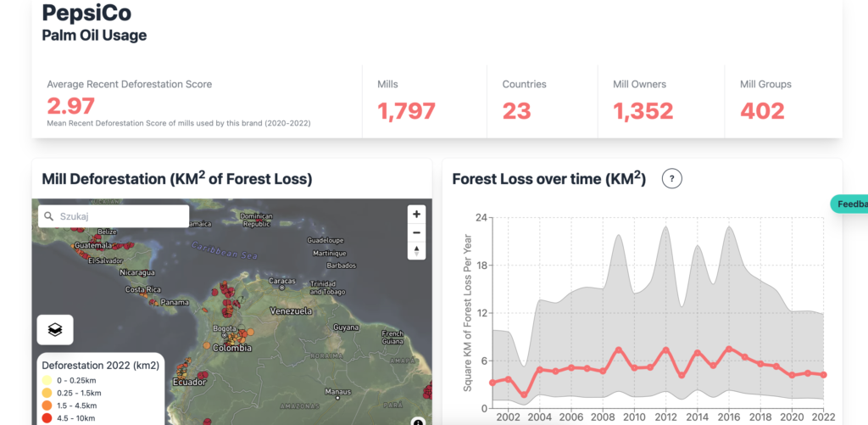Click the Mill Owners count 1,352

[x=643, y=111]
